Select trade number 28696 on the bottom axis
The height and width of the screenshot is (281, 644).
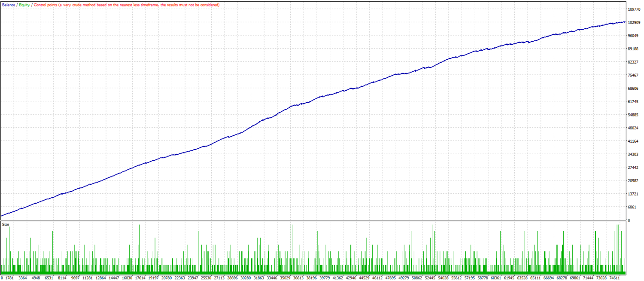(233, 278)
